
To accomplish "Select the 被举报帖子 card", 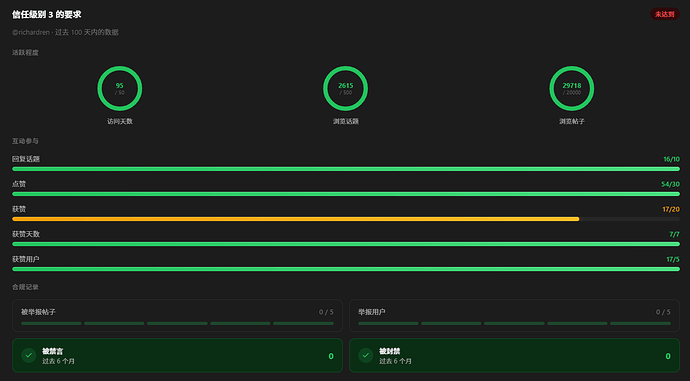I will tap(177, 315).
